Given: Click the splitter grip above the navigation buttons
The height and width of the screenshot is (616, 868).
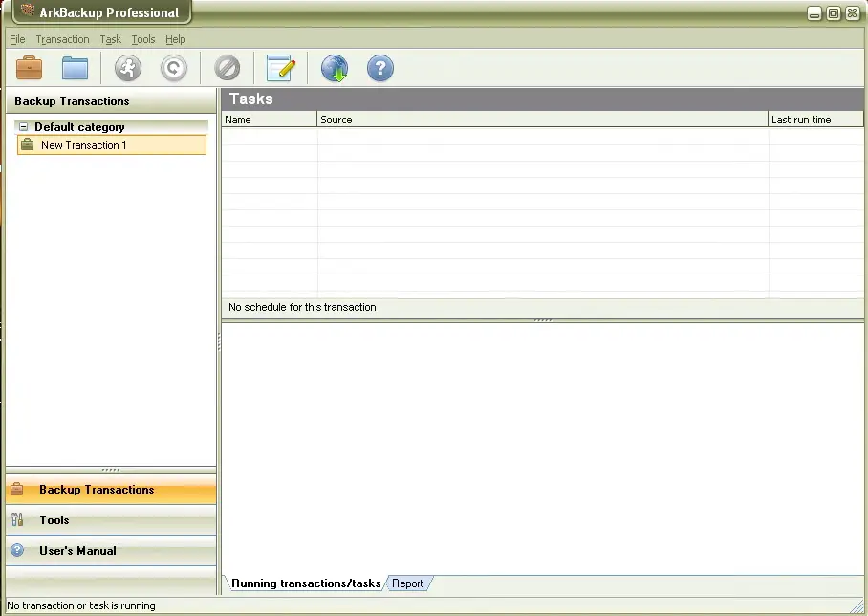Looking at the screenshot, I should pos(111,470).
